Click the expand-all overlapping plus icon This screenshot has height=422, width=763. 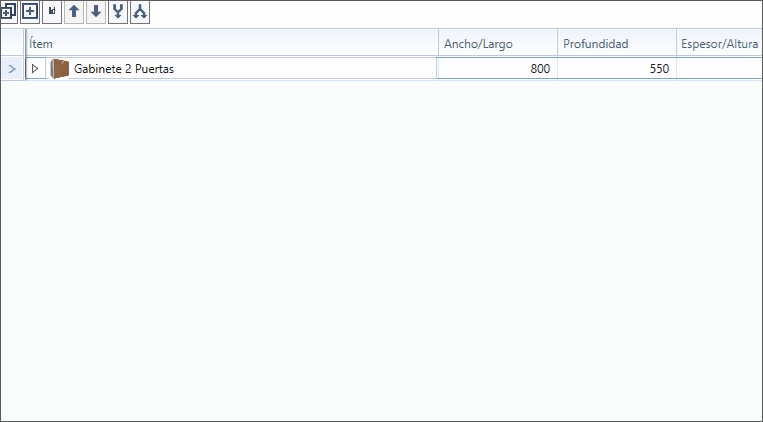click(8, 12)
